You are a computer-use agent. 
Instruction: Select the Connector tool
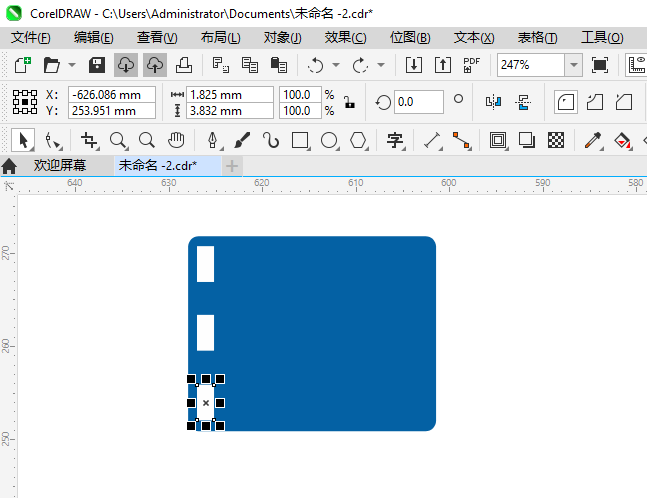(461, 140)
